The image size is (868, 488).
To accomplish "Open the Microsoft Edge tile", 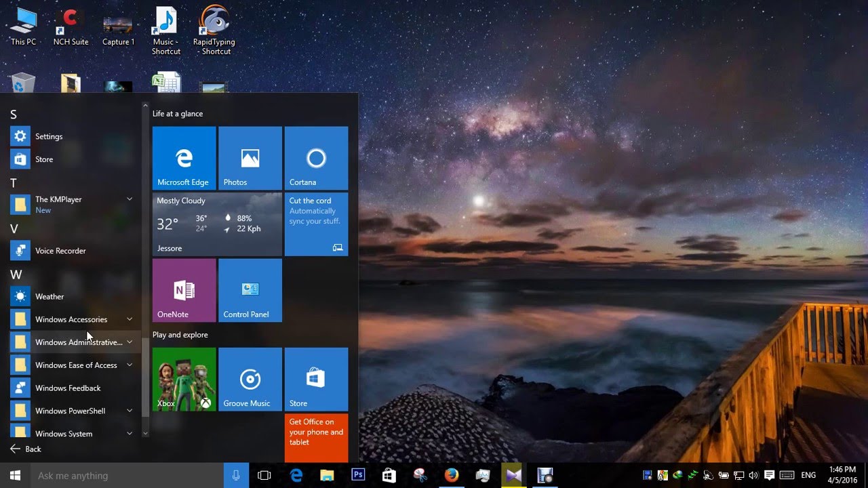I will [x=184, y=158].
